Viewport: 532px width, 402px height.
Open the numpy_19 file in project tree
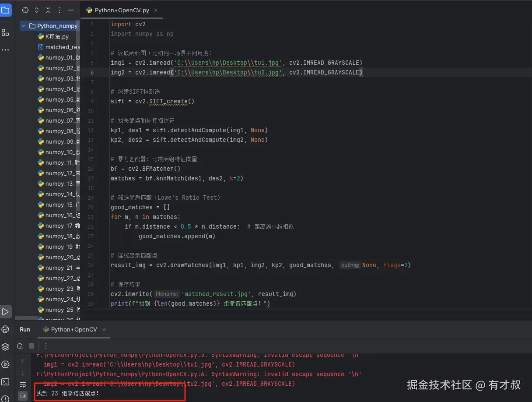tap(59, 247)
